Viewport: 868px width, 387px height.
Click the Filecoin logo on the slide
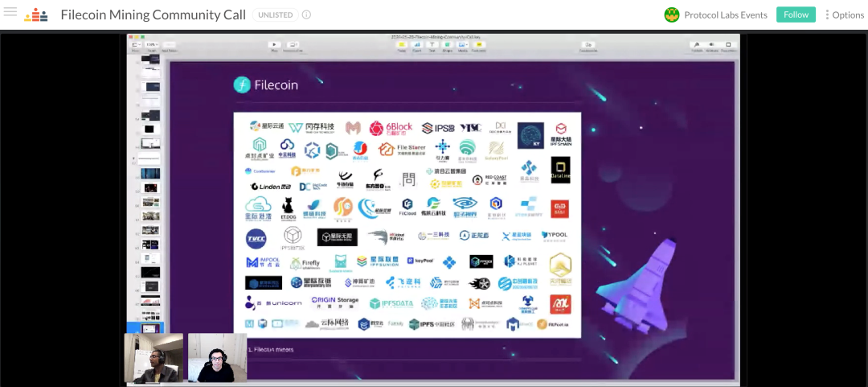point(265,84)
